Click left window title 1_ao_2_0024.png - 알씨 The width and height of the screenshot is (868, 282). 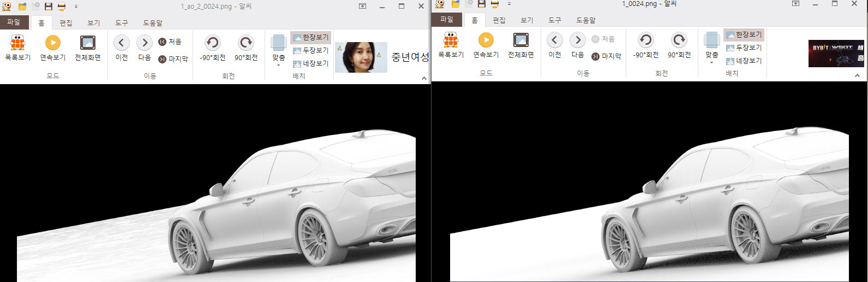point(216,7)
